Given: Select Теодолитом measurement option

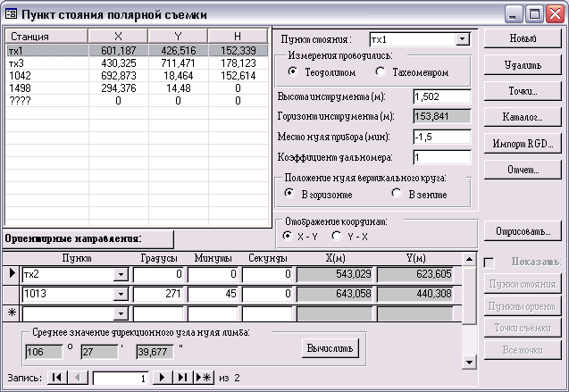Looking at the screenshot, I should pyautogui.click(x=293, y=71).
